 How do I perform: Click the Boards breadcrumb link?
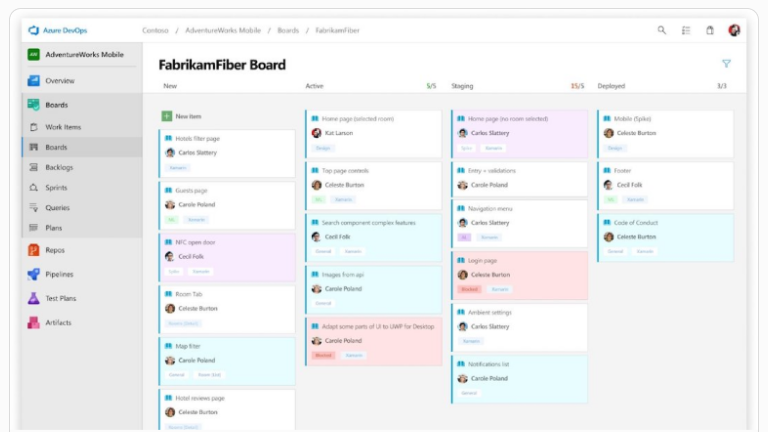pos(288,30)
